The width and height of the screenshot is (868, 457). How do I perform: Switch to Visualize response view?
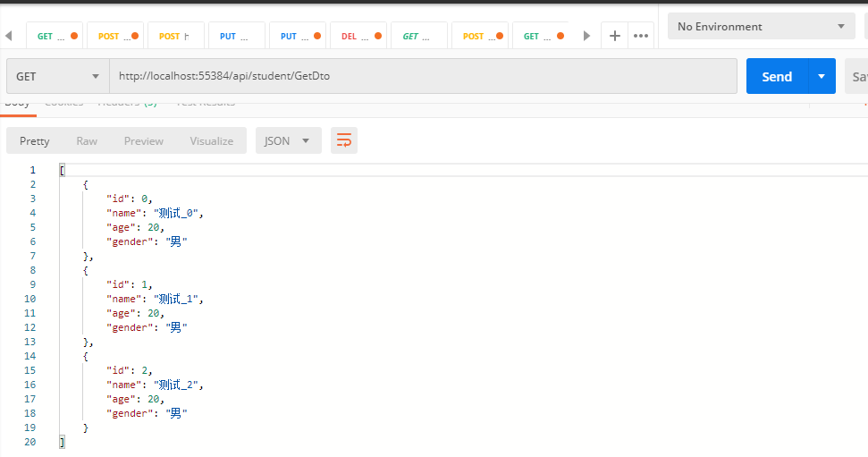pyautogui.click(x=212, y=141)
